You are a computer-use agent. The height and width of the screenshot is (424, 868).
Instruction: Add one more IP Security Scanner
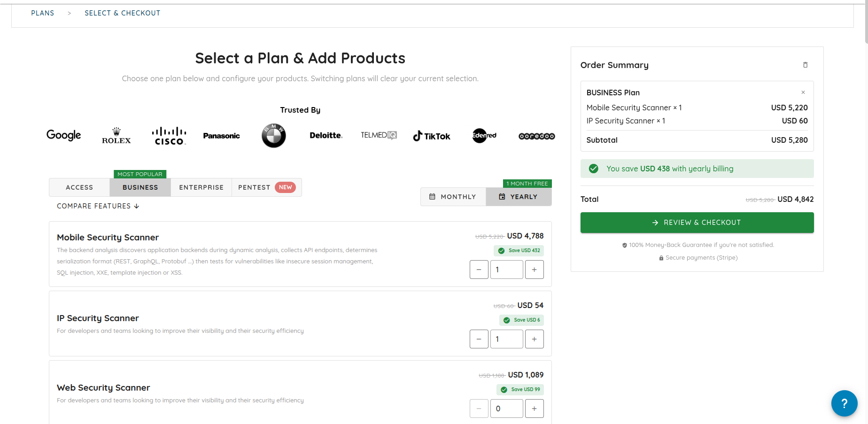click(534, 339)
